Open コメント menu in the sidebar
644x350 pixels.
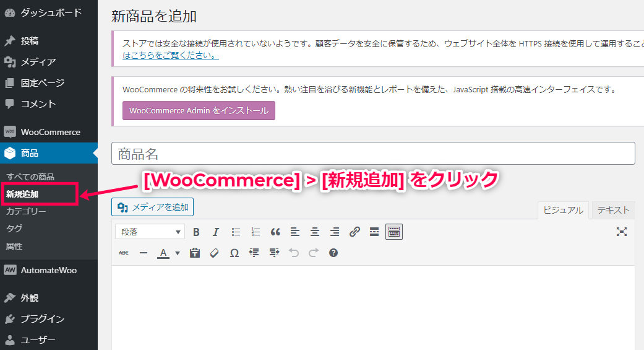49,103
